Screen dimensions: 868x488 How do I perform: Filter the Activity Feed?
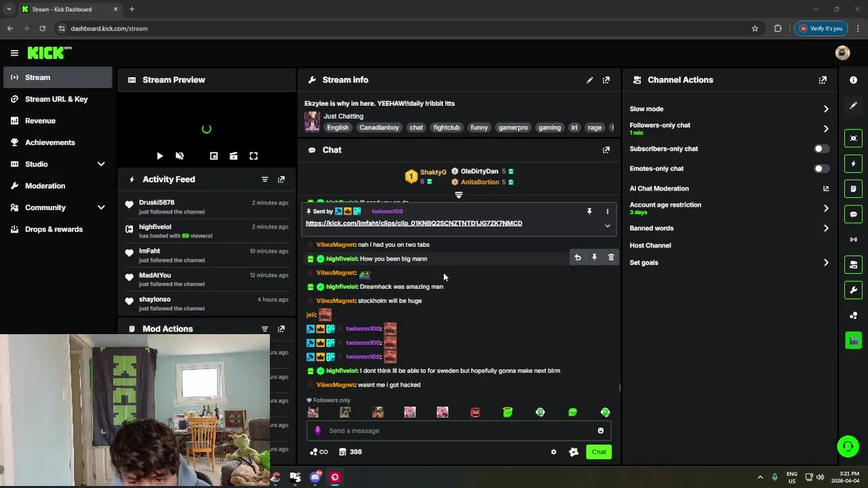[x=265, y=180]
